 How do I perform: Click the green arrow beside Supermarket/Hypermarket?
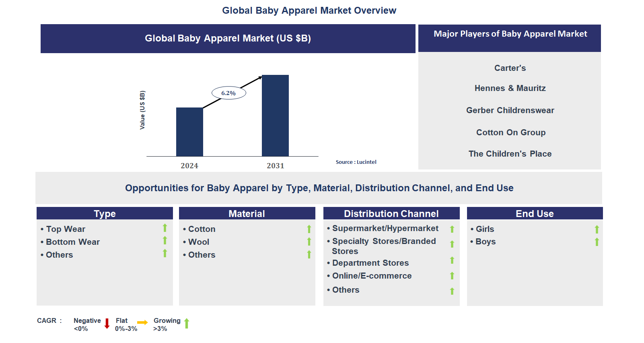click(x=452, y=229)
